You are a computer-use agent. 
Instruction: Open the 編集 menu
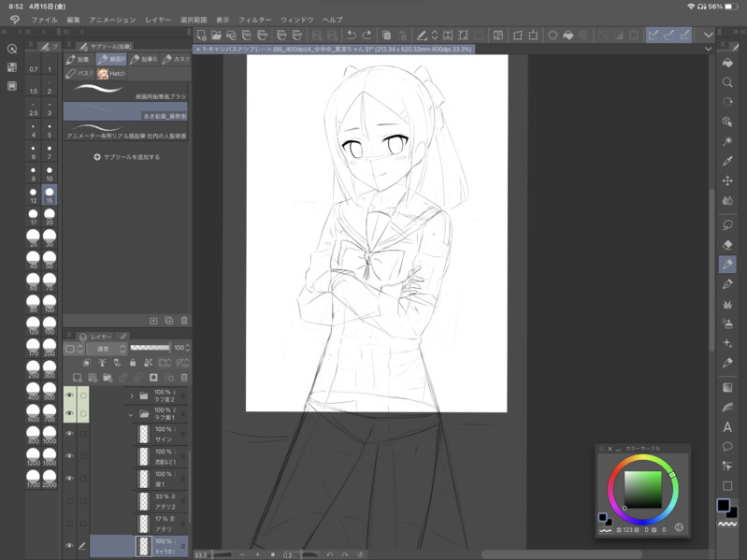pos(73,20)
